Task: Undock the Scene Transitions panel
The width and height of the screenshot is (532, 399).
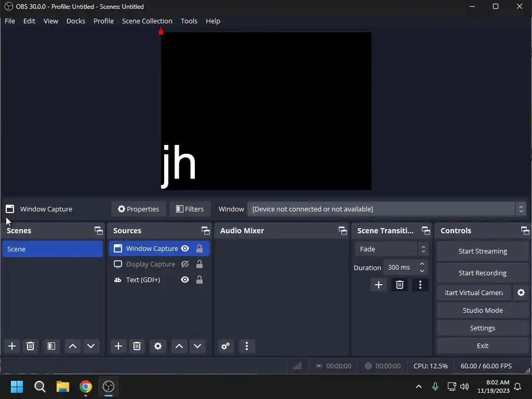Action: [x=426, y=231]
